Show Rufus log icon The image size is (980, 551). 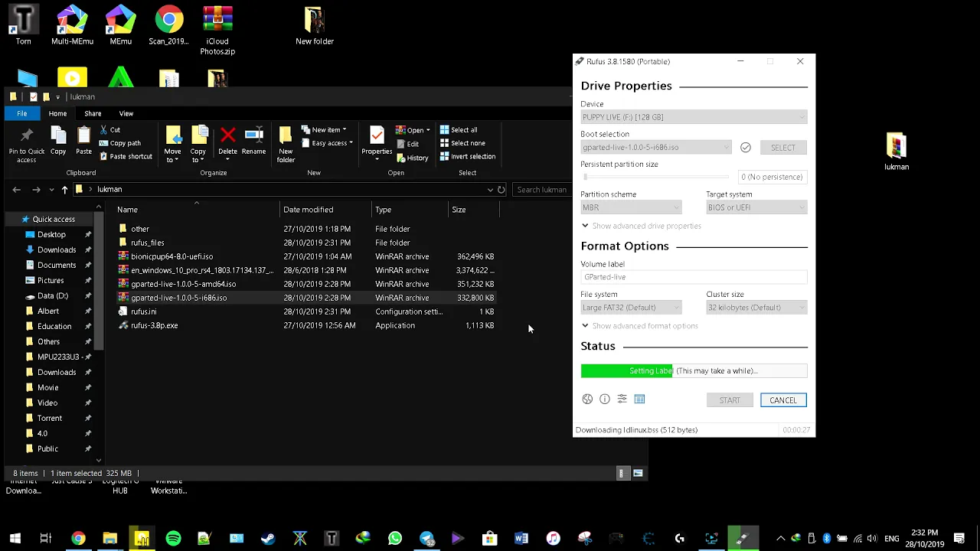pos(639,399)
